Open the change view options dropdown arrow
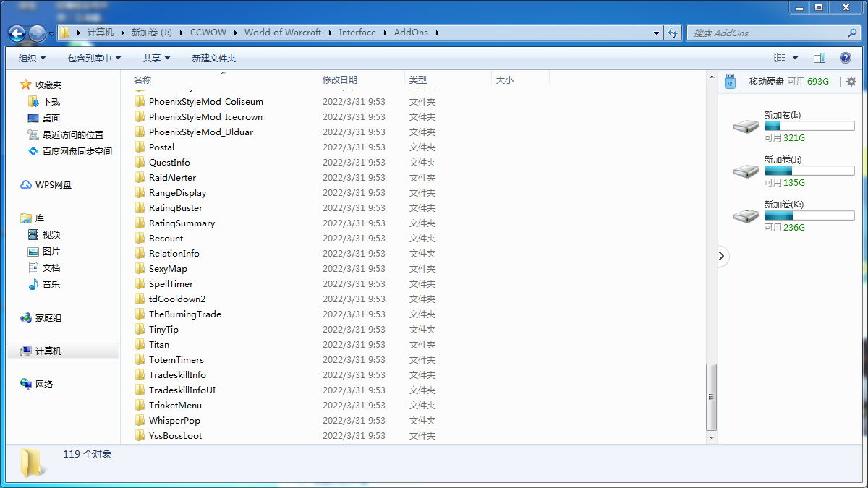This screenshot has width=868, height=488. (796, 58)
